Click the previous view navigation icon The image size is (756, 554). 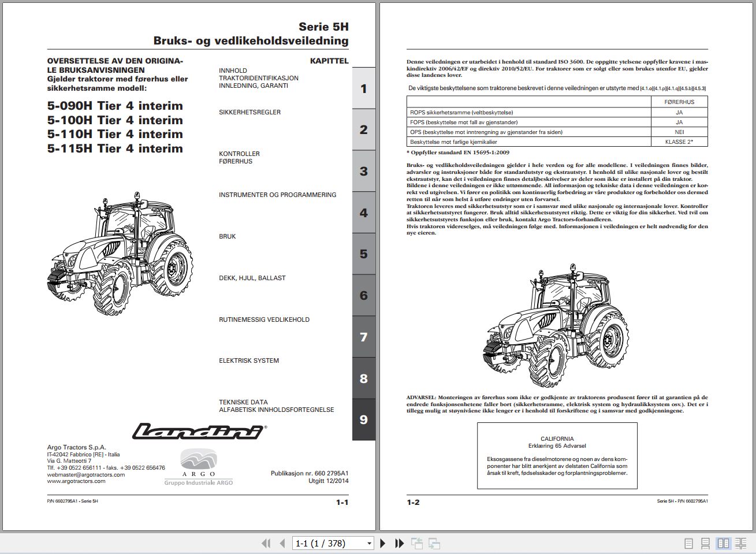(417, 543)
